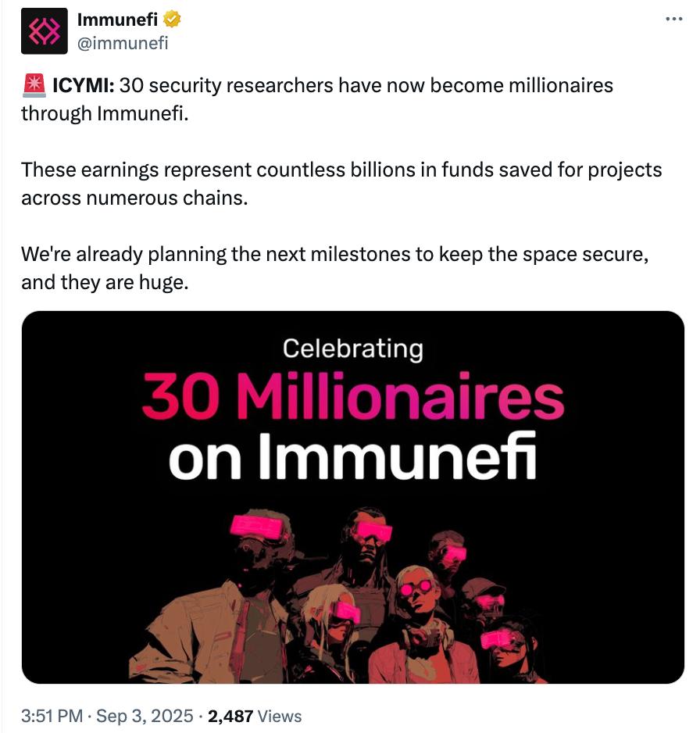Click the 'These earnings represent' paragraph
This screenshot has width=700, height=733.
341,184
